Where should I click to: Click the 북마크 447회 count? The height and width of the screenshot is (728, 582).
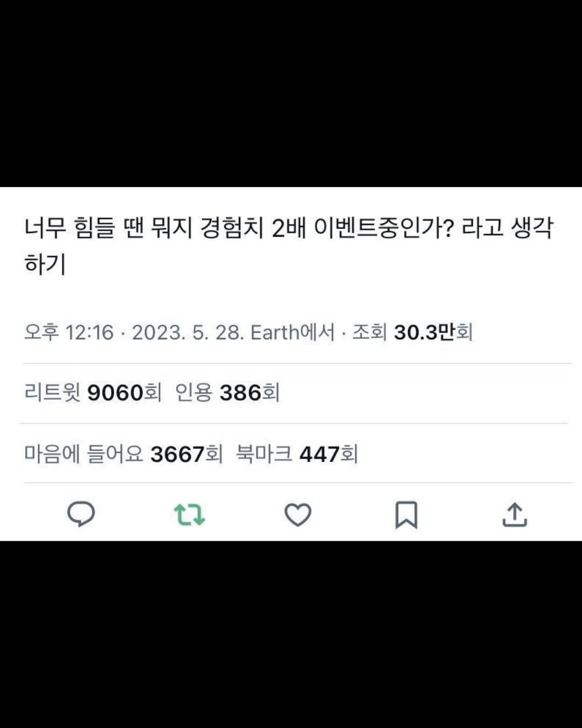tap(297, 454)
